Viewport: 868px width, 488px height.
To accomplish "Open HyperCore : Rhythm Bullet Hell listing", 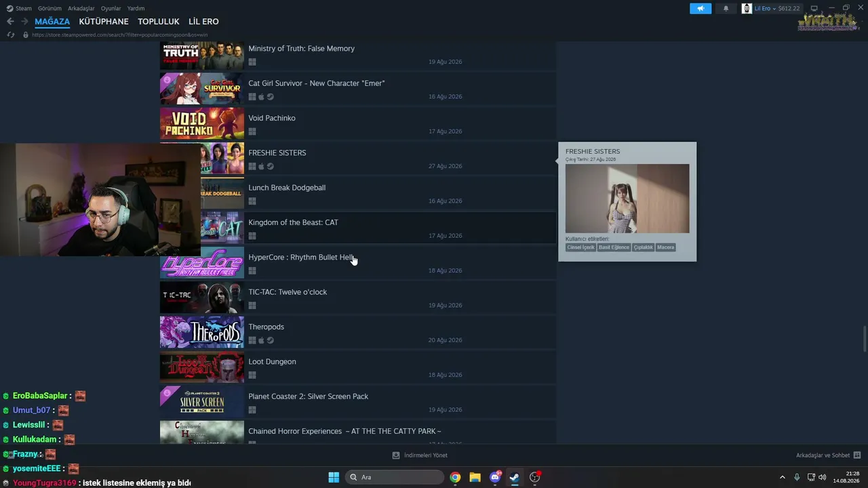I will [x=358, y=264].
